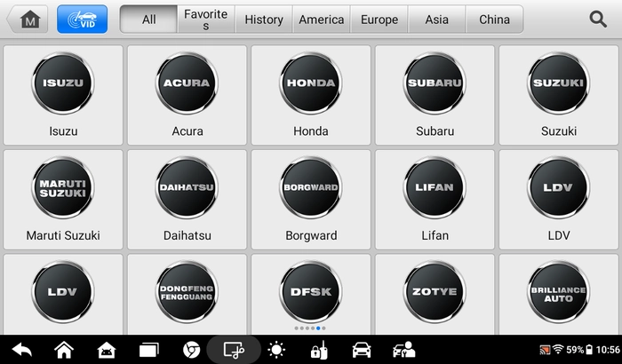Tap the Android home button
622x364 pixels.
pos(64,350)
